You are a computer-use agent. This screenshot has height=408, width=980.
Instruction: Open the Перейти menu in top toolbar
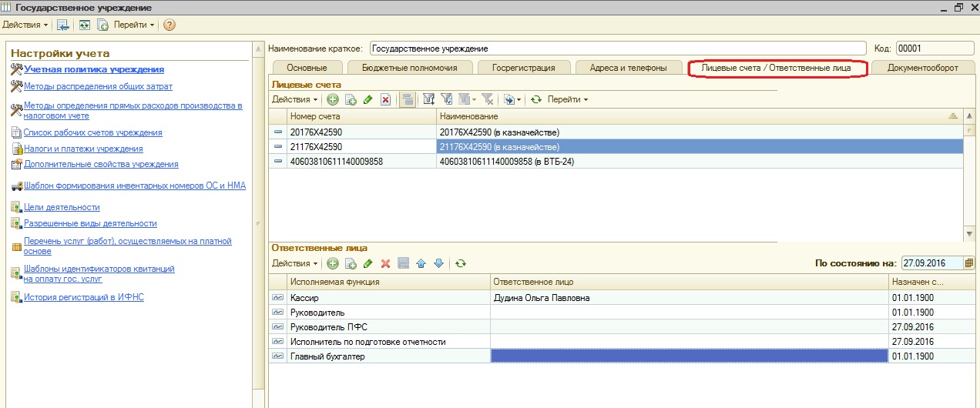point(134,25)
